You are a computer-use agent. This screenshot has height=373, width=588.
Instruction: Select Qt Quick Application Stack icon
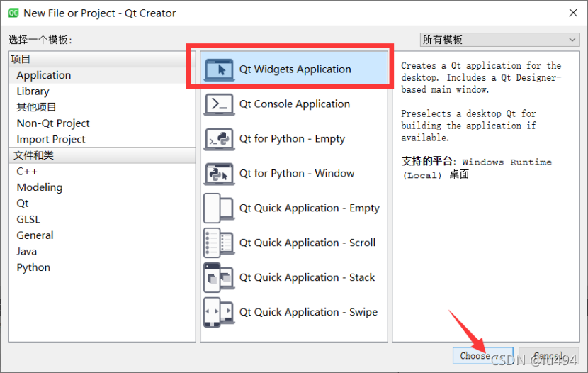pos(219,277)
